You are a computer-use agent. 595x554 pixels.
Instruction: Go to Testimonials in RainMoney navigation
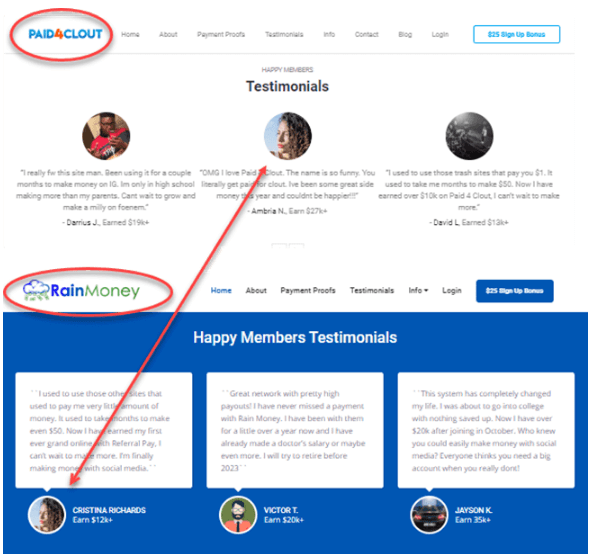tap(372, 290)
